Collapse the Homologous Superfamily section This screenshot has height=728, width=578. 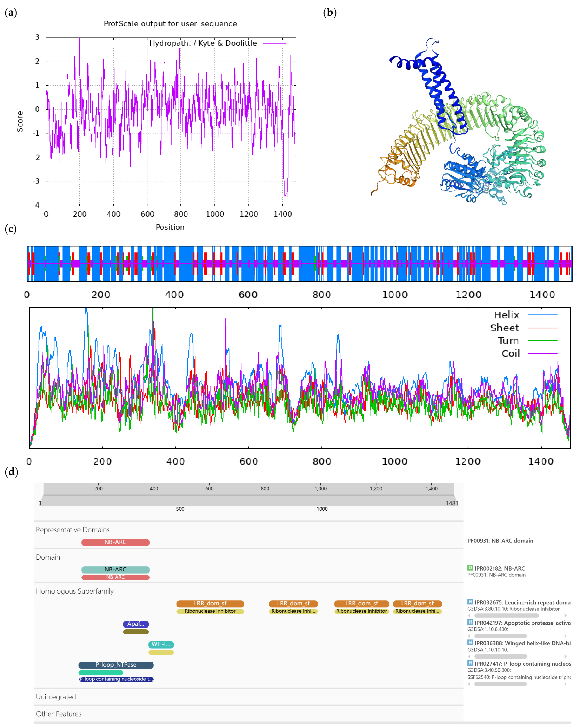(75, 591)
